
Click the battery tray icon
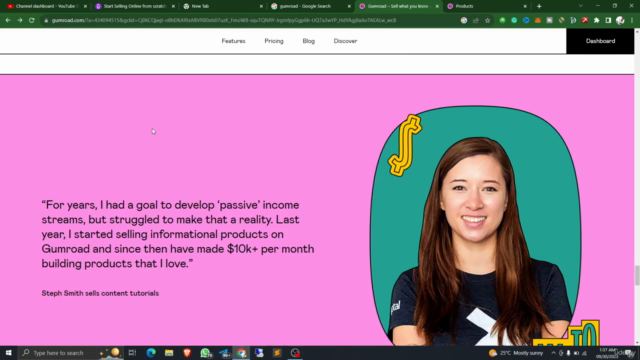tap(576, 353)
